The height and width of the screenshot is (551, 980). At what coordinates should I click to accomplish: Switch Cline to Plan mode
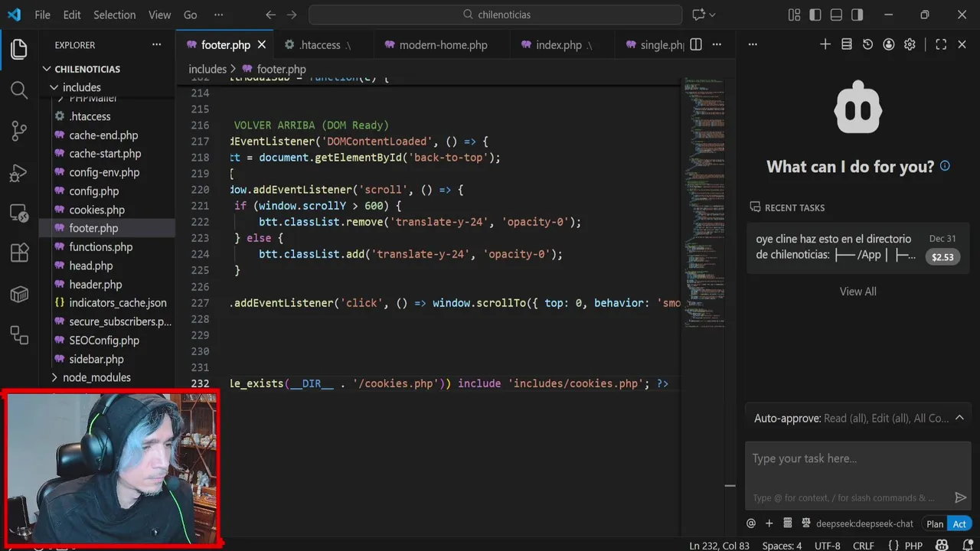(935, 524)
